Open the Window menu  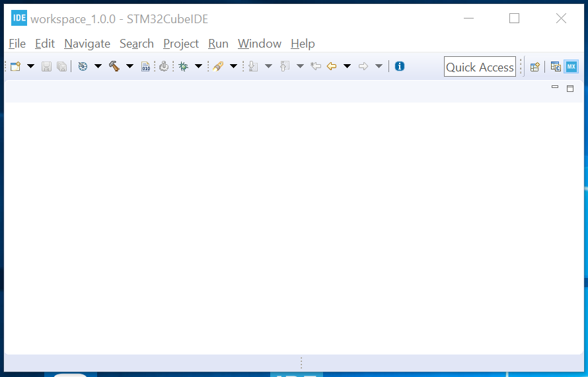click(260, 44)
